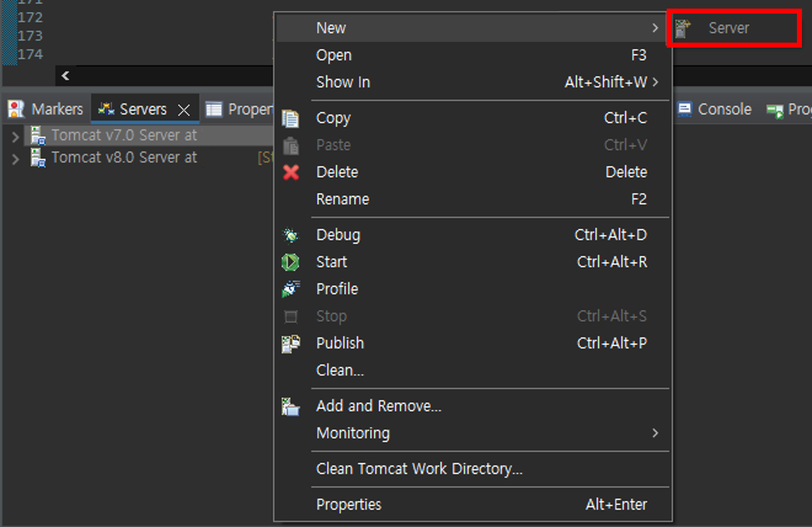Click the new Server icon in submenu

click(682, 28)
